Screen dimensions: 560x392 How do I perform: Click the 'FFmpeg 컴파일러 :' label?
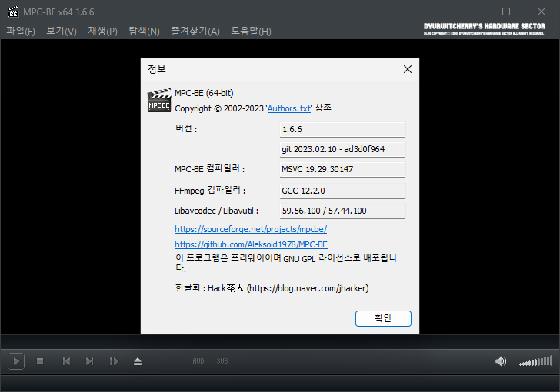(210, 191)
